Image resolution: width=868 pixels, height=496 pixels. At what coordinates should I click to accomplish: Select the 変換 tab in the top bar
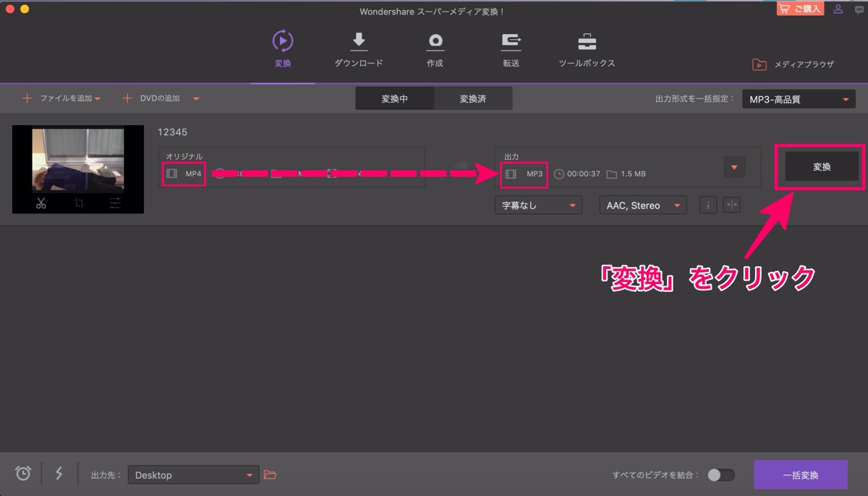(283, 50)
